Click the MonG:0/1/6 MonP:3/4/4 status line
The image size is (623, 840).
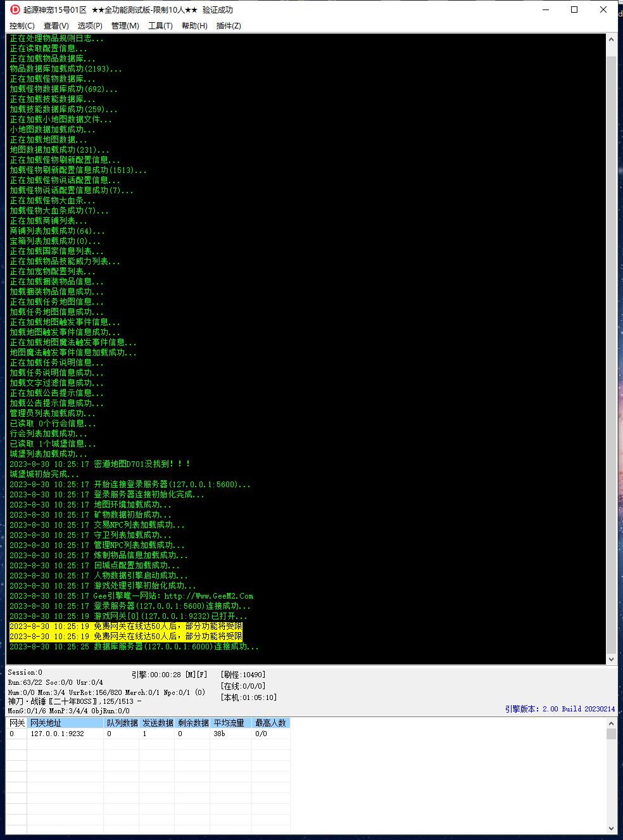click(x=68, y=711)
